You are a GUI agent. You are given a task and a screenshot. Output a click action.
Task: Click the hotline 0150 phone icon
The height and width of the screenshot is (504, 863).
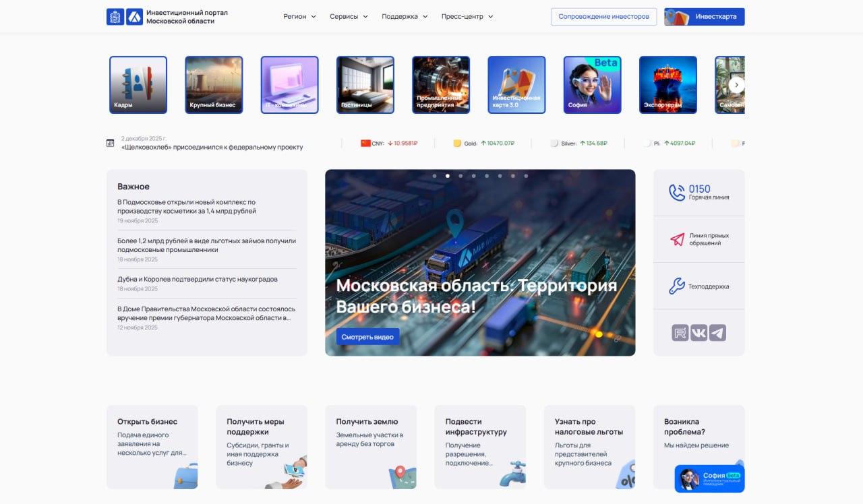(677, 193)
